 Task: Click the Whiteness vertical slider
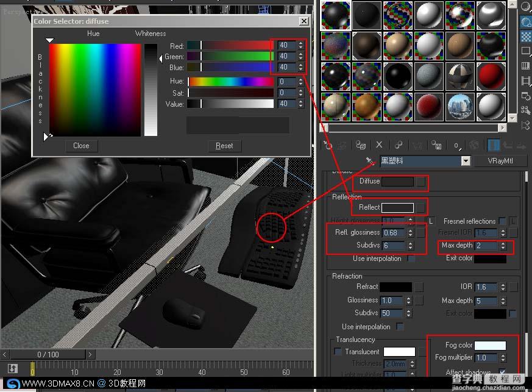(x=151, y=90)
